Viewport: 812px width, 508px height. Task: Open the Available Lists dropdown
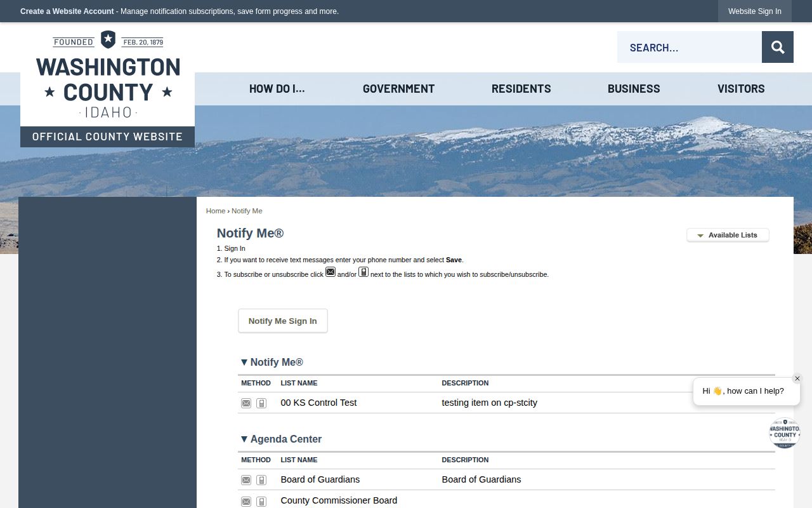coord(728,235)
